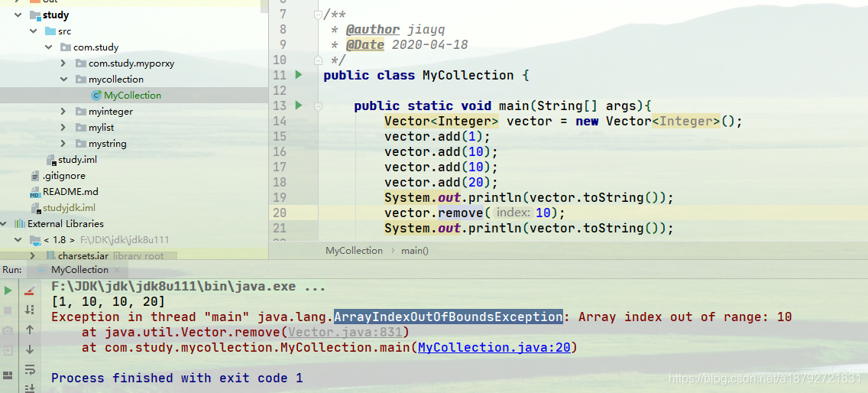
Task: Click the '@Date' Javadoc tag
Action: [x=364, y=44]
